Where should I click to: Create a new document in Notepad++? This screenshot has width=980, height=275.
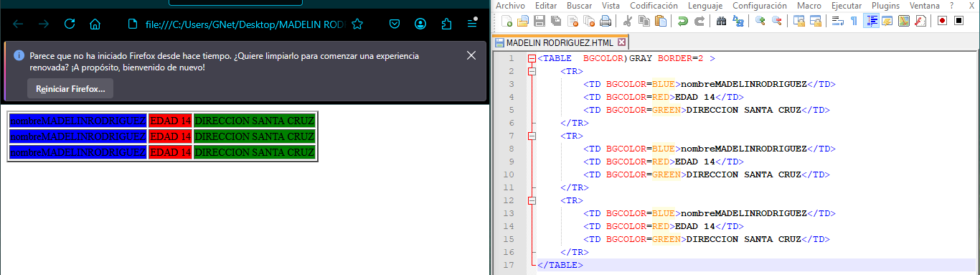point(507,21)
